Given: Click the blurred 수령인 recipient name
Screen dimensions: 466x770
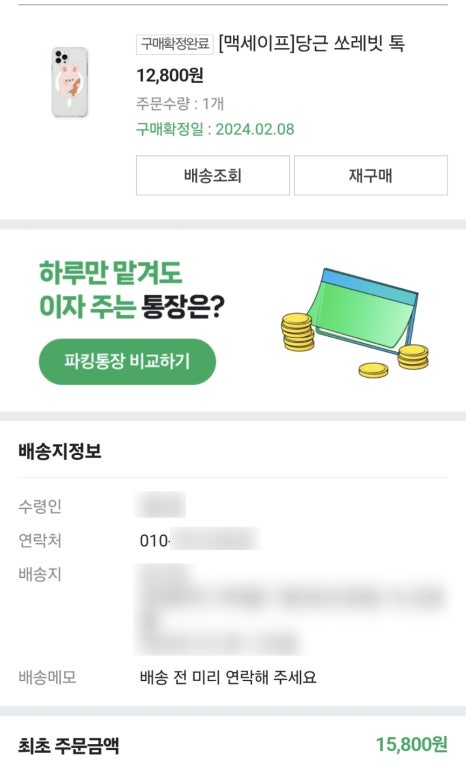Looking at the screenshot, I should click(x=161, y=505).
